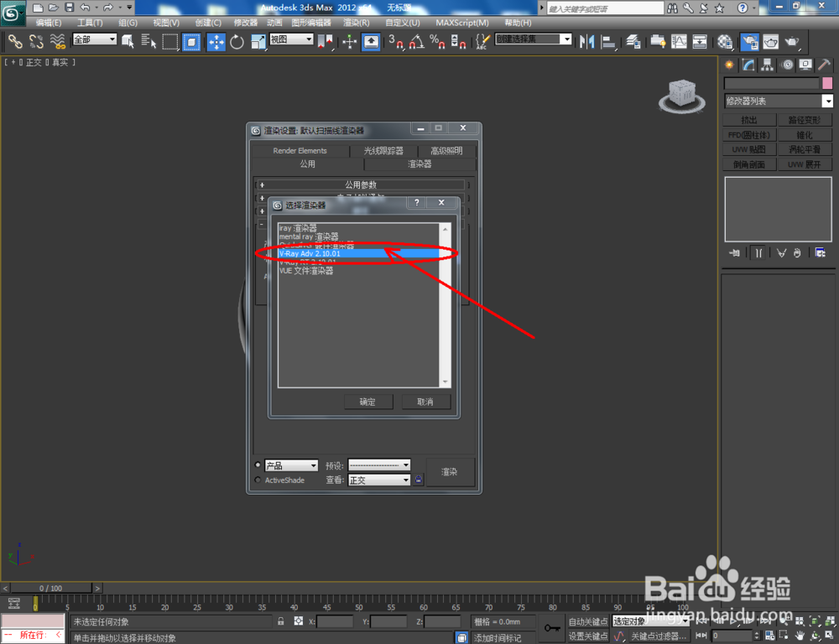Image resolution: width=839 pixels, height=644 pixels.
Task: Click the Unlink Selection icon
Action: (36, 41)
